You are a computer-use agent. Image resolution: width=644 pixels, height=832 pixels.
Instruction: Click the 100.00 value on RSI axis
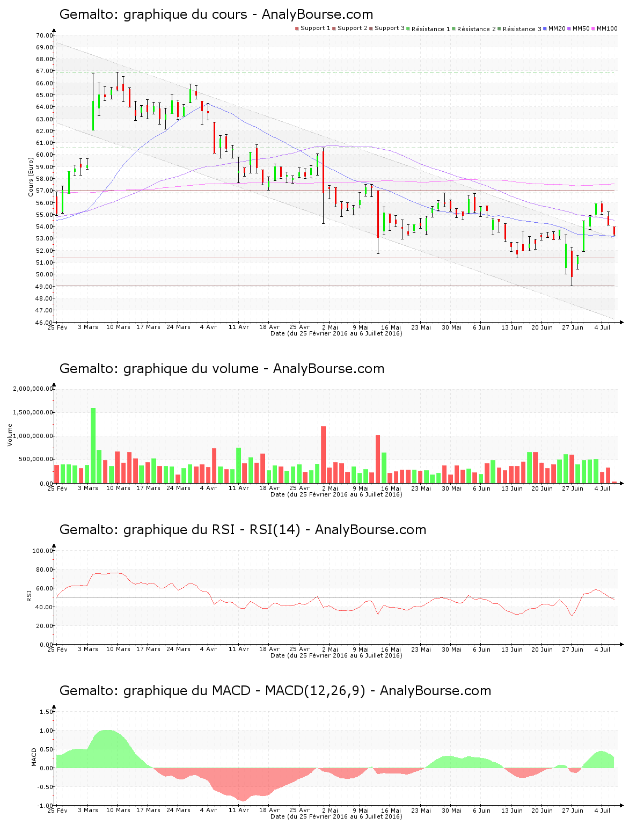tap(42, 551)
